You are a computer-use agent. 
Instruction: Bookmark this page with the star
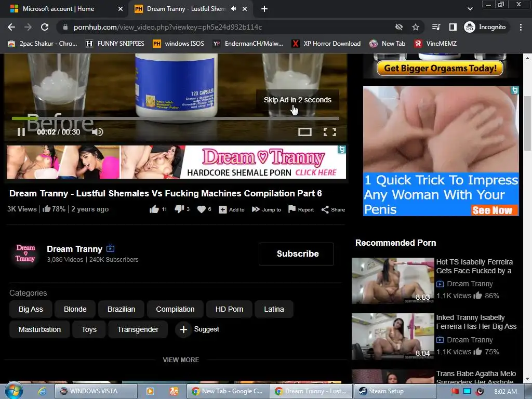pos(416,27)
